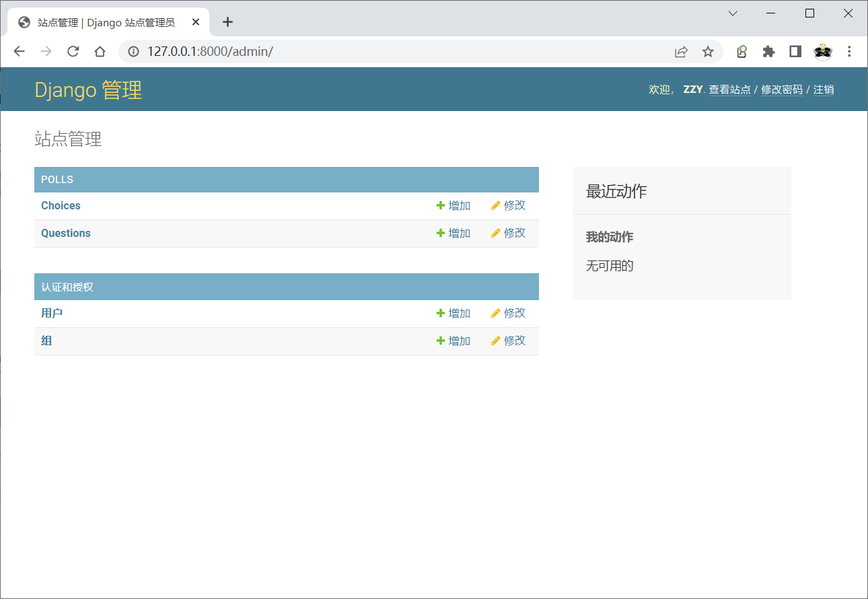Open the 认证和授权 section header
Image resolution: width=868 pixels, height=599 pixels.
[67, 287]
